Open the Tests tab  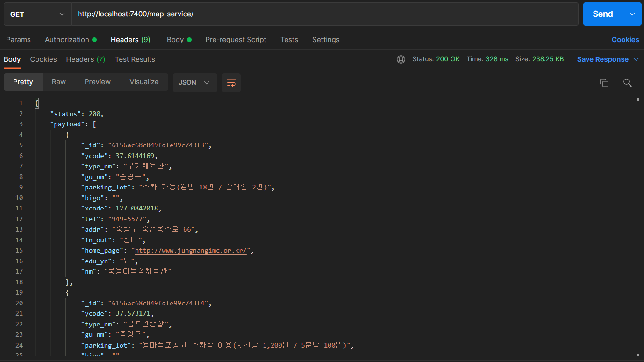pyautogui.click(x=289, y=40)
